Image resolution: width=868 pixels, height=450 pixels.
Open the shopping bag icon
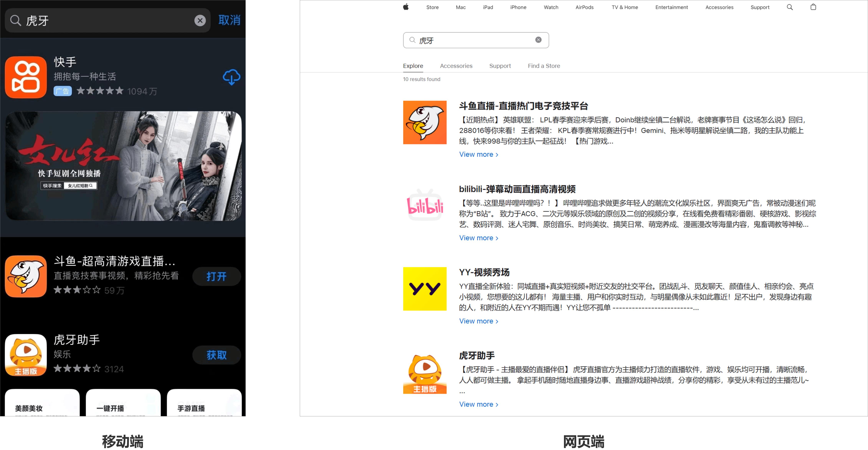(x=813, y=7)
